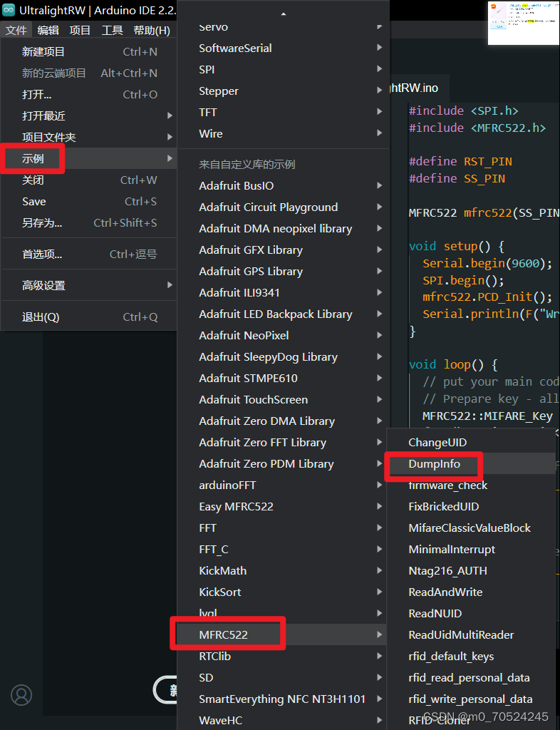Open RTClib examples

[284, 656]
